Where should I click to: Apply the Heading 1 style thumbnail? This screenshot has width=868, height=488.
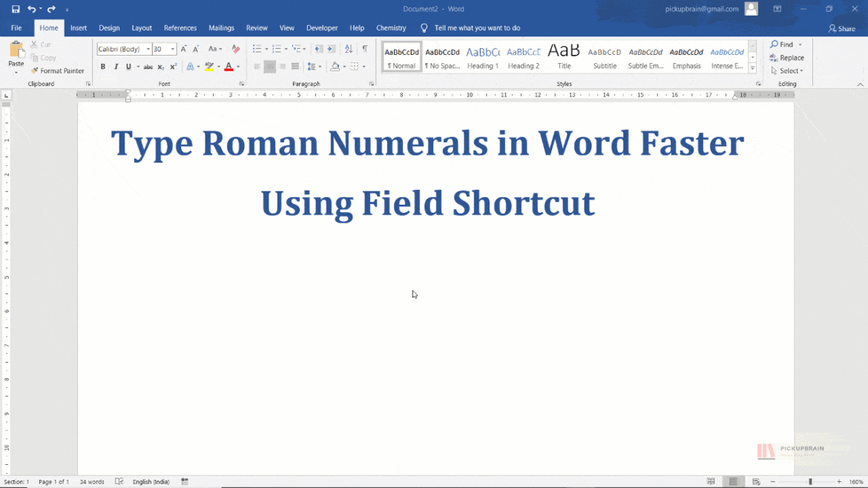click(x=483, y=55)
